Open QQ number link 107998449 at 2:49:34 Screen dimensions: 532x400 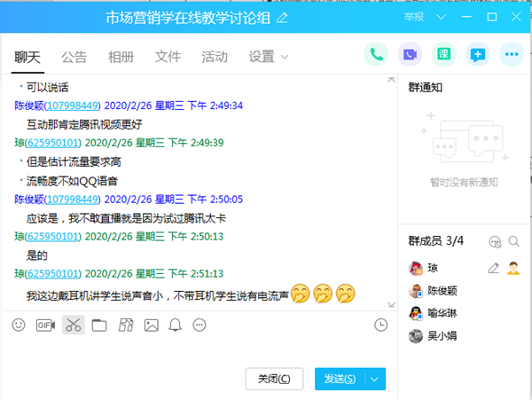[x=73, y=106]
